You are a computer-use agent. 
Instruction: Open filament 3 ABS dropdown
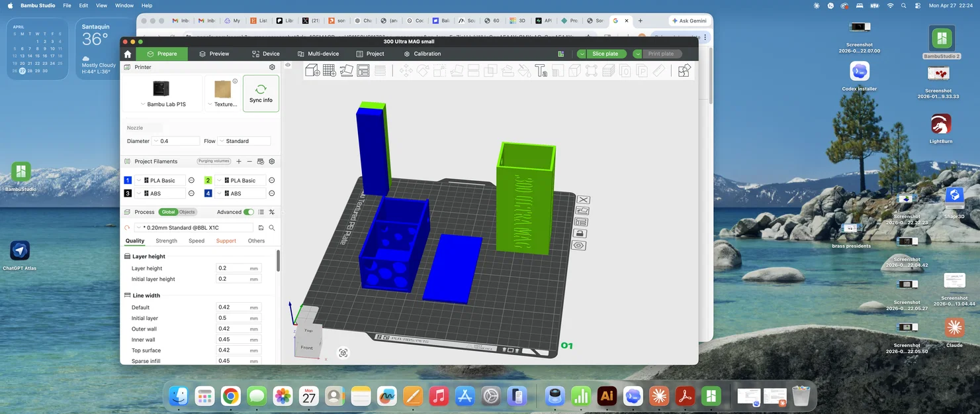(160, 193)
